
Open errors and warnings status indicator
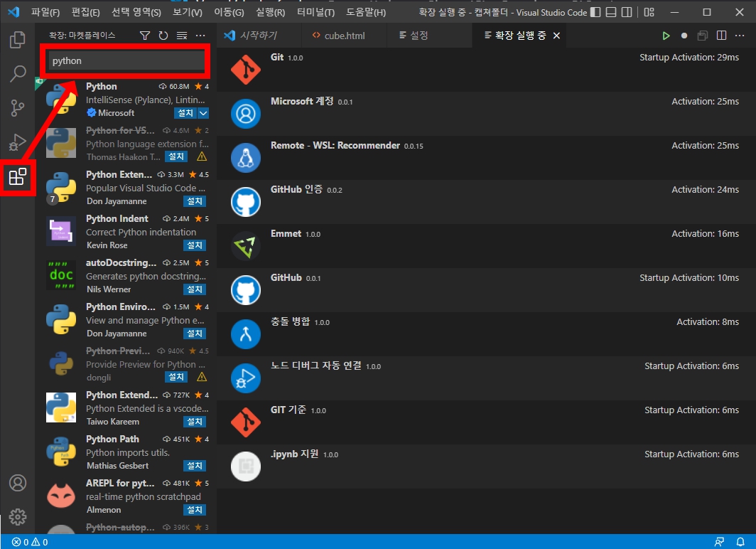pos(30,543)
